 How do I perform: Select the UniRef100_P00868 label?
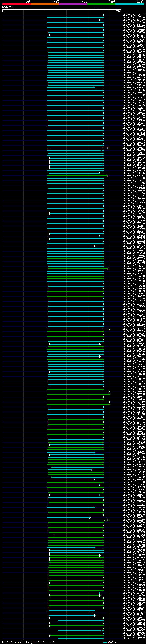[x=134, y=352]
